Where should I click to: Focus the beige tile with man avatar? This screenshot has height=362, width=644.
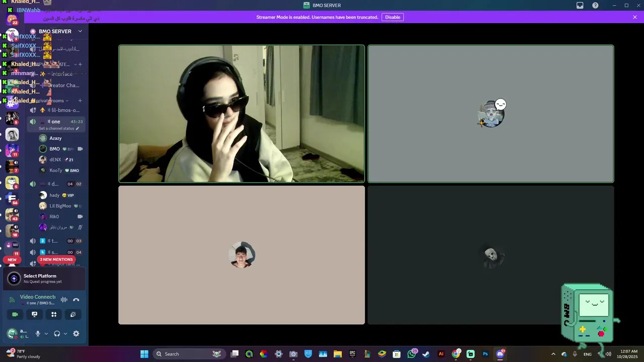(x=242, y=255)
